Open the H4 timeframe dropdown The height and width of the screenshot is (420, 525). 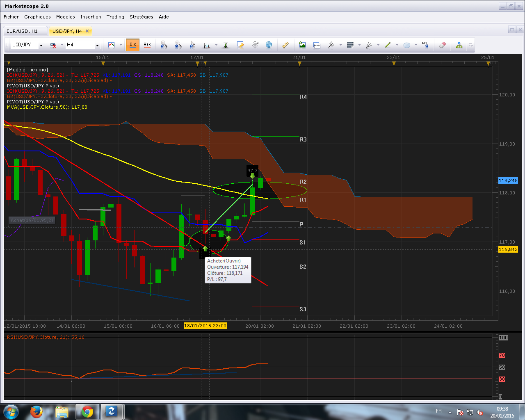click(x=97, y=45)
